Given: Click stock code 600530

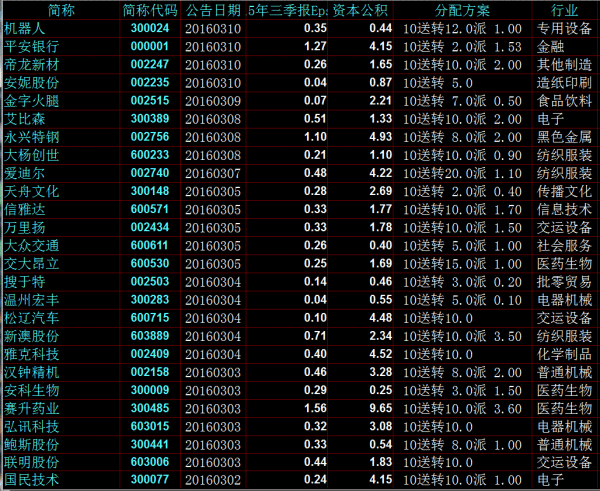Looking at the screenshot, I should [x=150, y=263].
